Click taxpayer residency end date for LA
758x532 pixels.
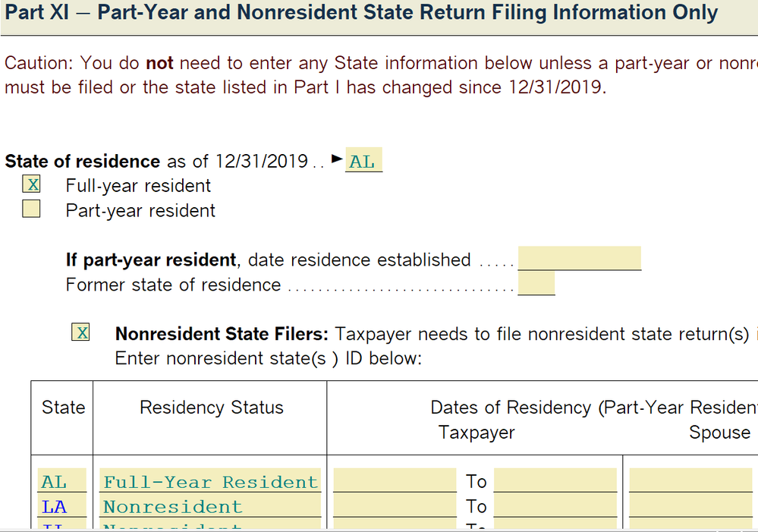coord(555,506)
